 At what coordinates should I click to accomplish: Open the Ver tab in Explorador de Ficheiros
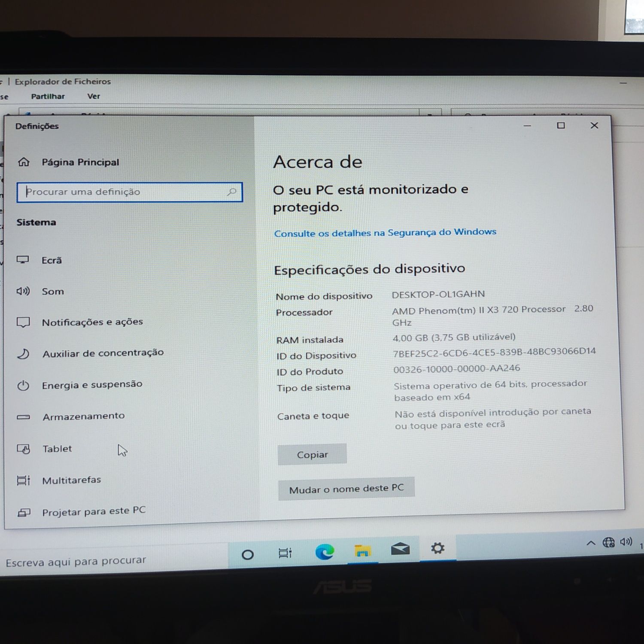(94, 96)
